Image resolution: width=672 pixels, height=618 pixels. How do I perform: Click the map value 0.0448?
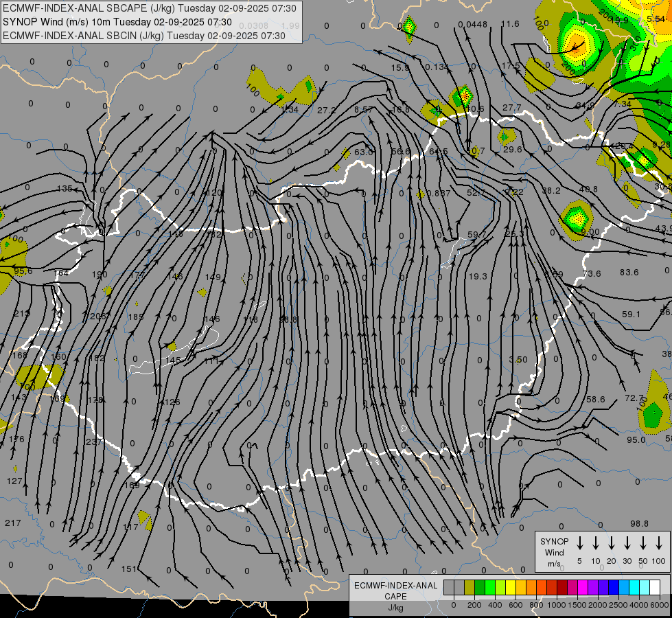473,25
